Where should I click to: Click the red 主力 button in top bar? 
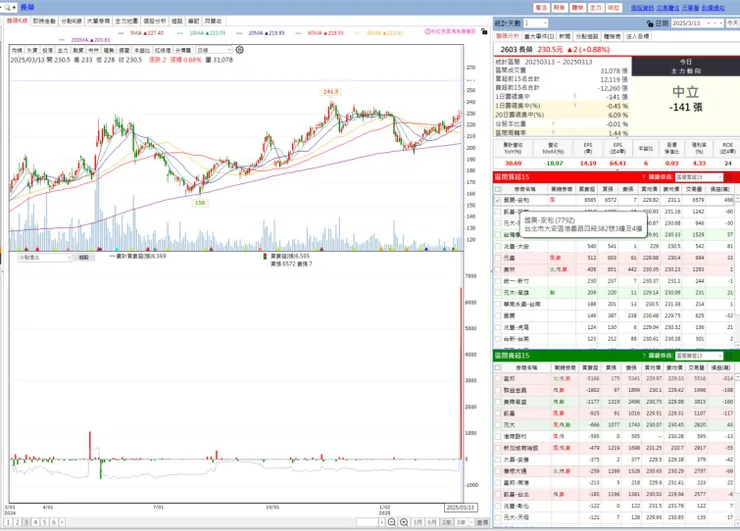tap(596, 8)
